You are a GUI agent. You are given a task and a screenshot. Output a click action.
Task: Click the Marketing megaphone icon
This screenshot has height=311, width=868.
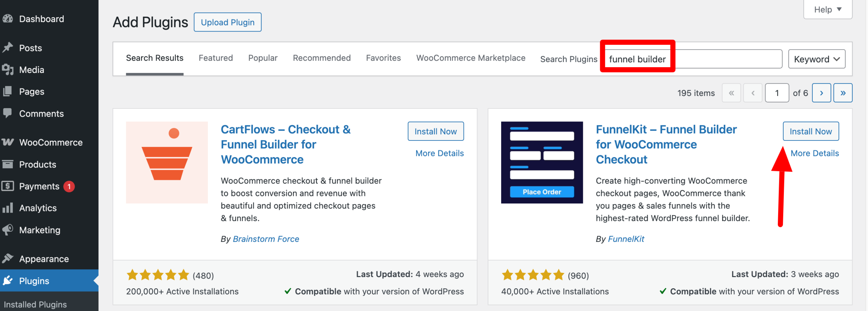coord(7,230)
